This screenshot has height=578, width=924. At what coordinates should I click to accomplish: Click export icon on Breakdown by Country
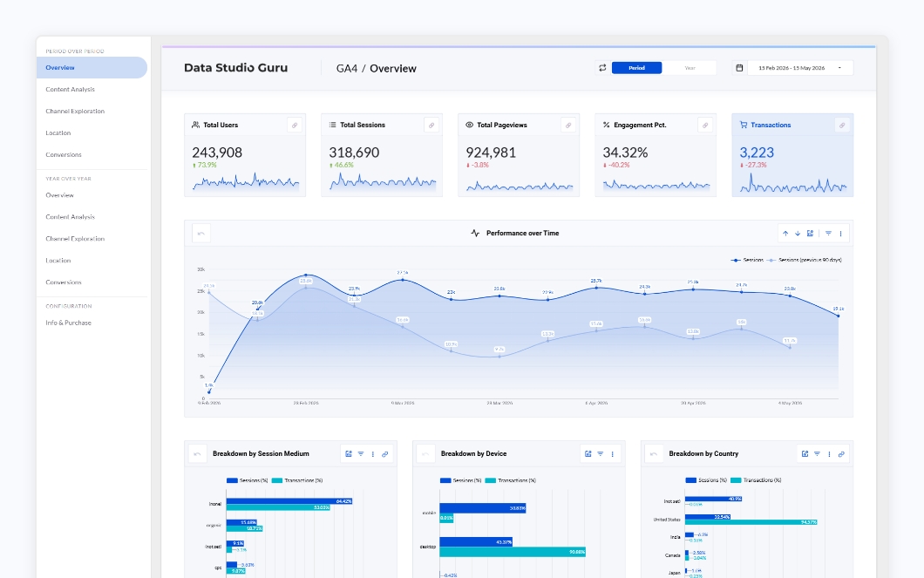pos(805,453)
